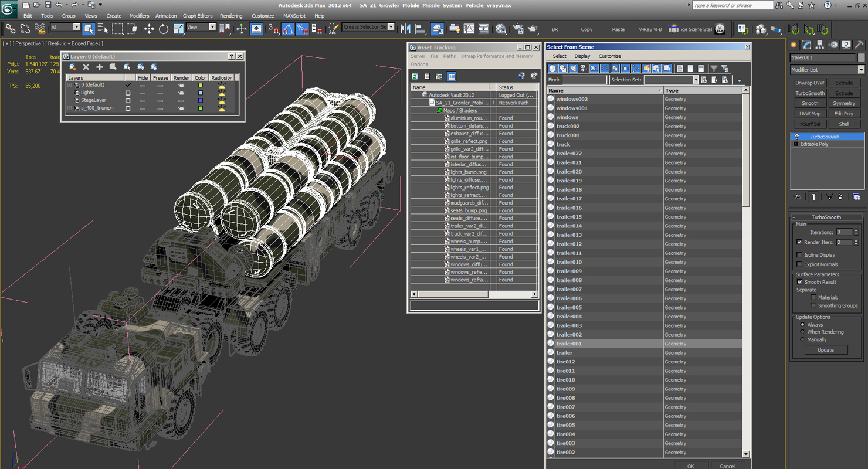Make Lights layer the current layer

coord(128,93)
